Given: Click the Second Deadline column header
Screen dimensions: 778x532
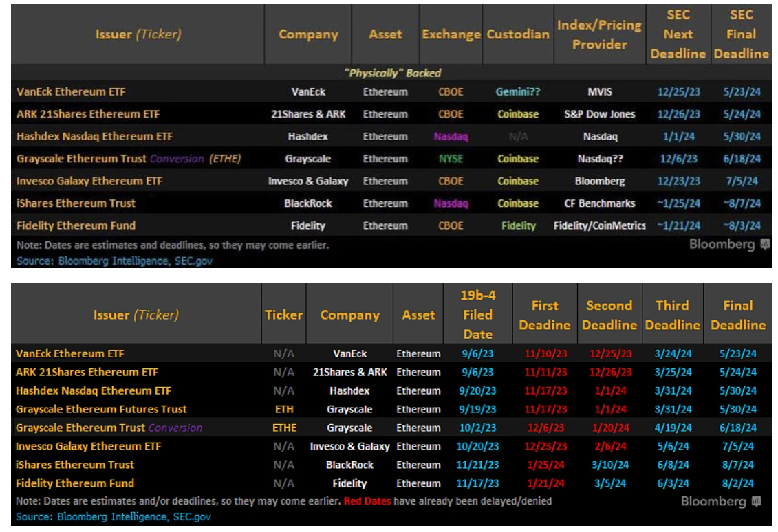Looking at the screenshot, I should point(609,315).
